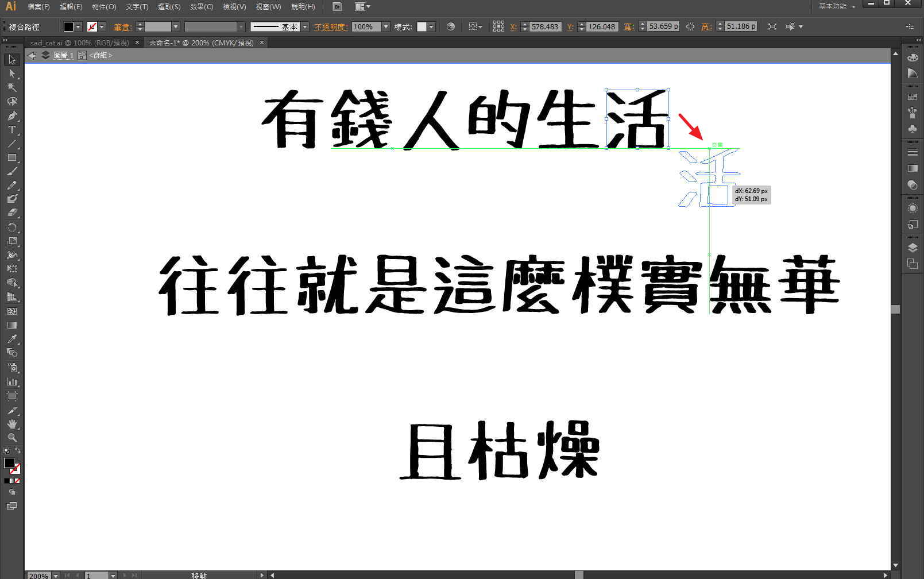Select the Zoom tool
Viewport: 924px width, 579px height.
point(12,438)
